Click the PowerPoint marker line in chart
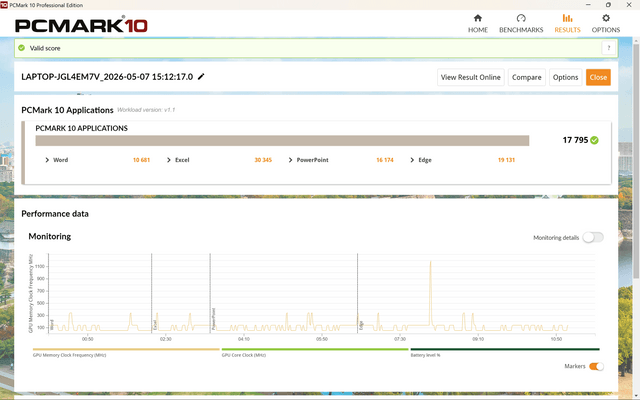Viewport: 640px width, 400px height. (x=210, y=293)
